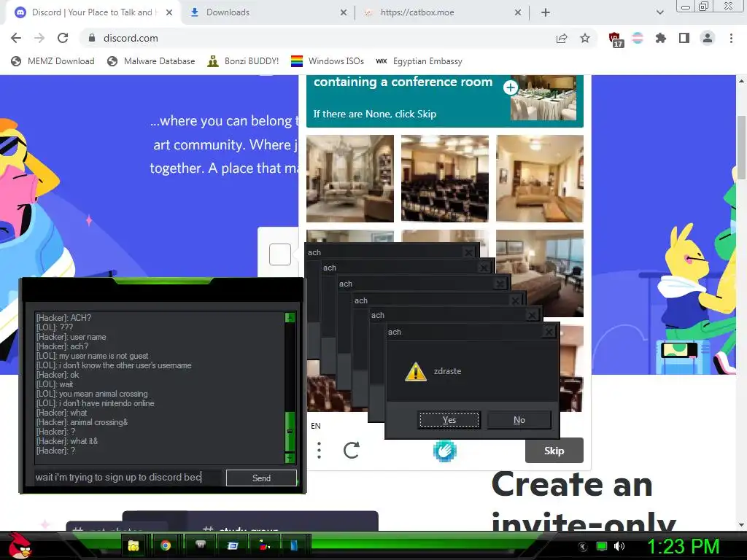The height and width of the screenshot is (560, 747).
Task: Close the frontmost ach dialog
Action: point(549,332)
